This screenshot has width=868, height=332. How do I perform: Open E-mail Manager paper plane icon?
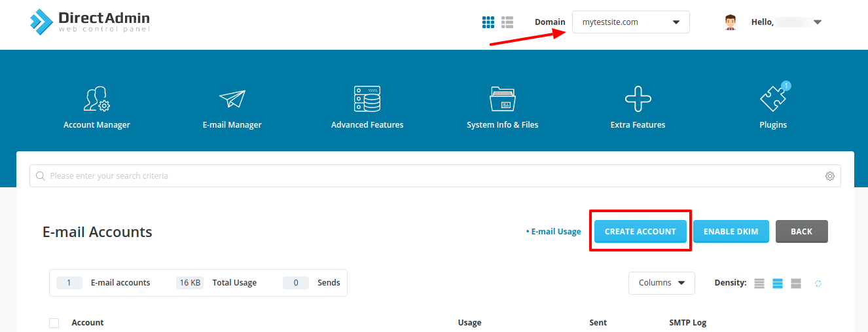coord(232,99)
